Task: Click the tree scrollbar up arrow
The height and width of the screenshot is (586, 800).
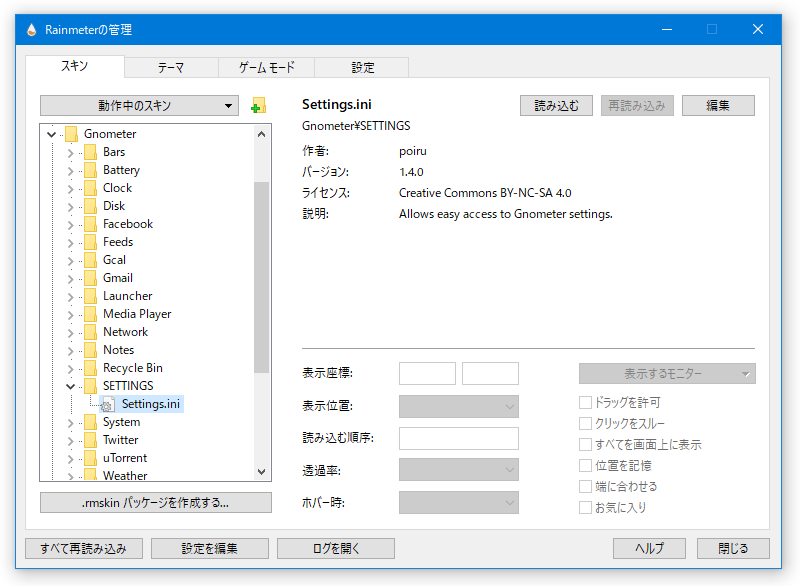Action: coord(261,135)
